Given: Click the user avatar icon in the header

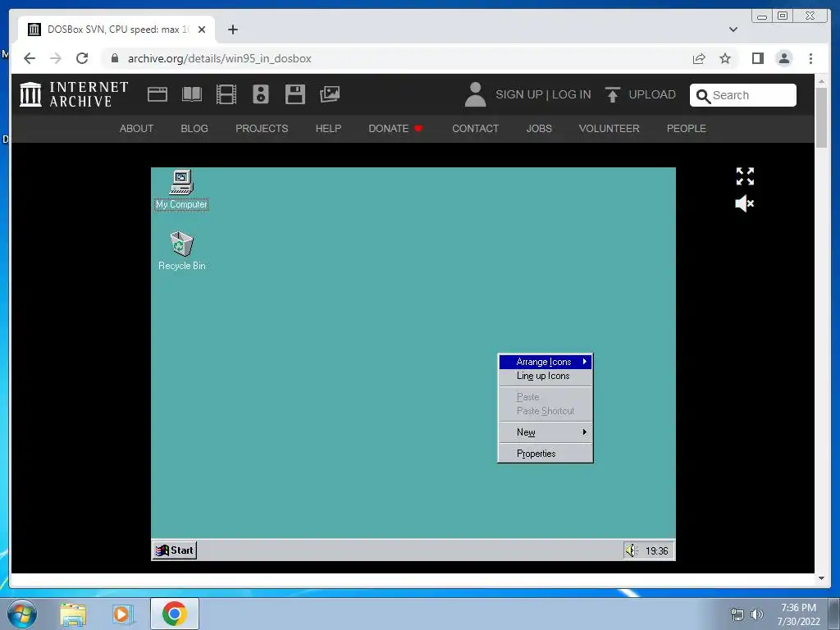Looking at the screenshot, I should point(475,94).
